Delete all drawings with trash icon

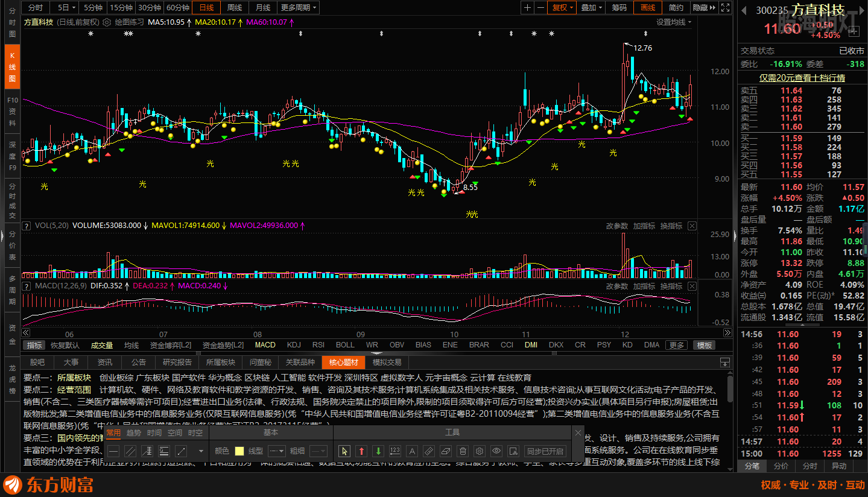pos(463,451)
